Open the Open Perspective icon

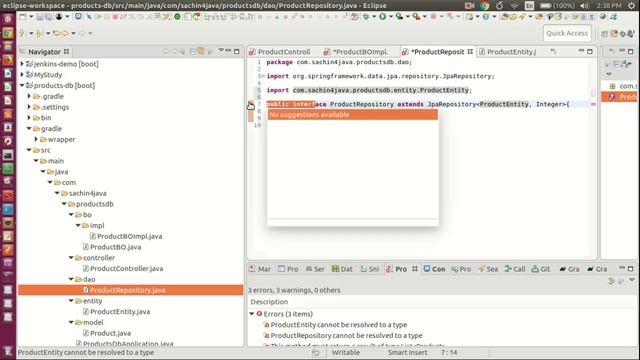click(x=604, y=34)
